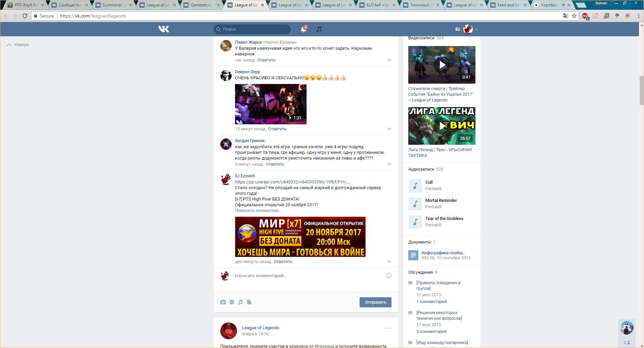
Task: Like Павел Жаров's comment with heart icon
Action: tap(389, 60)
